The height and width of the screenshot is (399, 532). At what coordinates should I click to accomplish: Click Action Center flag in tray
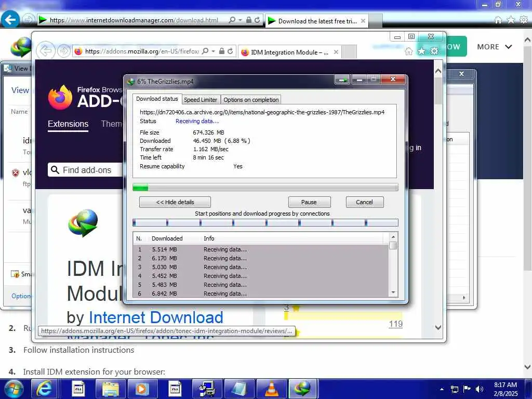[467, 389]
